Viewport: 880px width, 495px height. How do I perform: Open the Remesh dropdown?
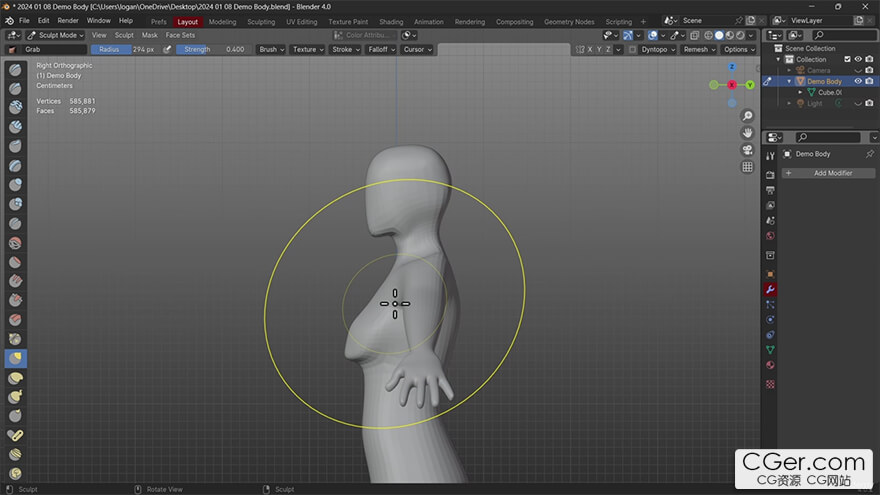pos(699,49)
